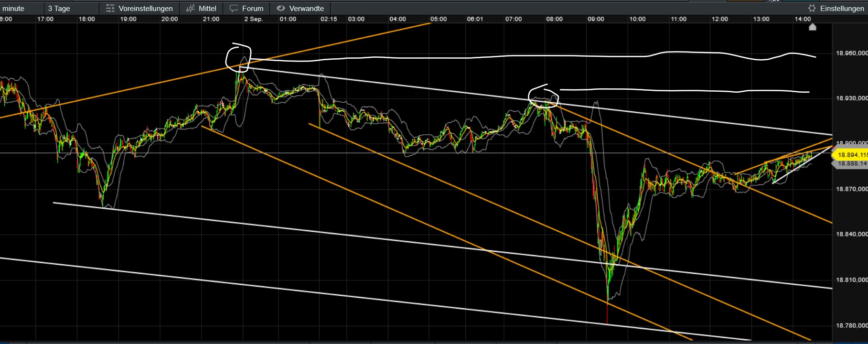Screen dimensions: 868x344
Task: Click the 19:00 time axis label
Action: (128, 19)
